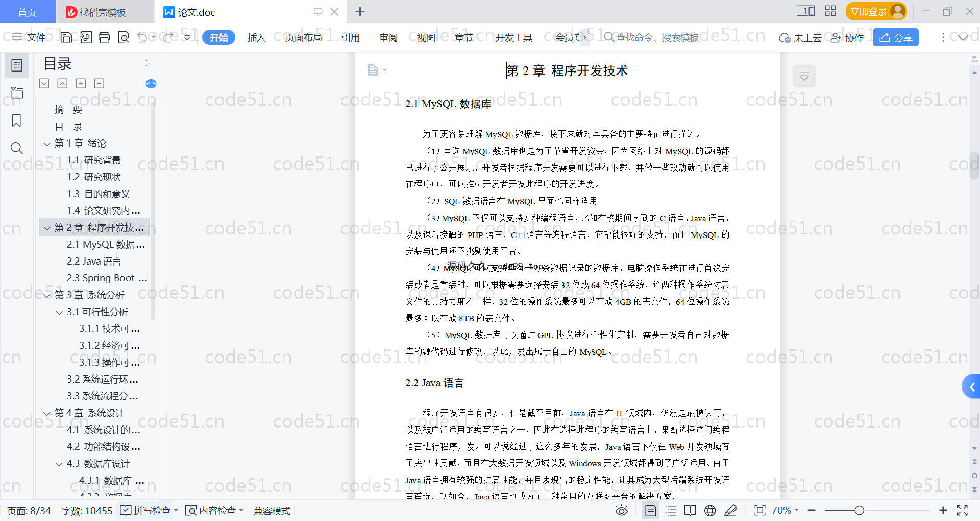Viewport: 980px width, 521px height.
Task: Adjust the zoom slider handle
Action: [860, 510]
